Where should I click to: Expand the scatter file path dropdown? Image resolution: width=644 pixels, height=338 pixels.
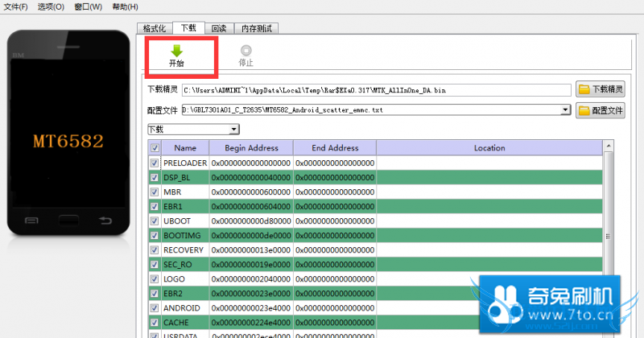point(565,109)
